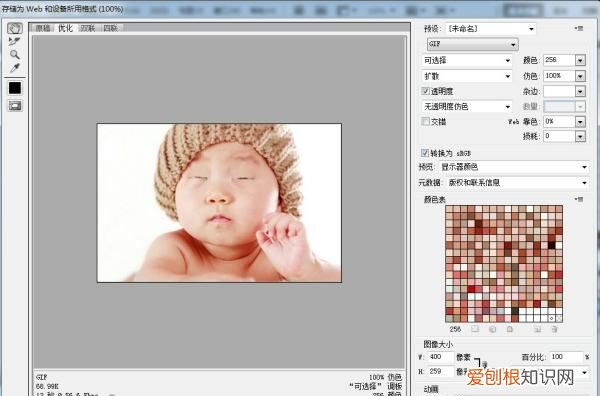Open the GIF format dropdown
The width and height of the screenshot is (600, 396).
(473, 44)
